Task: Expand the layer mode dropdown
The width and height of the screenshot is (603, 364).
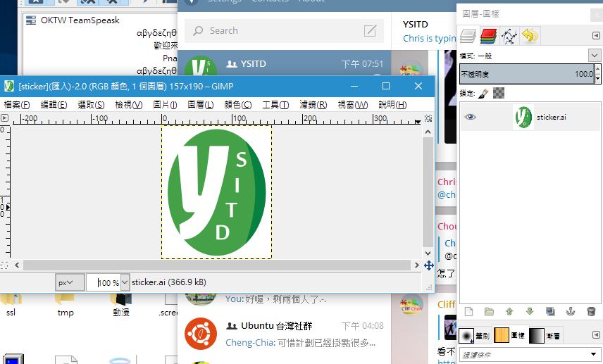Action: point(594,56)
